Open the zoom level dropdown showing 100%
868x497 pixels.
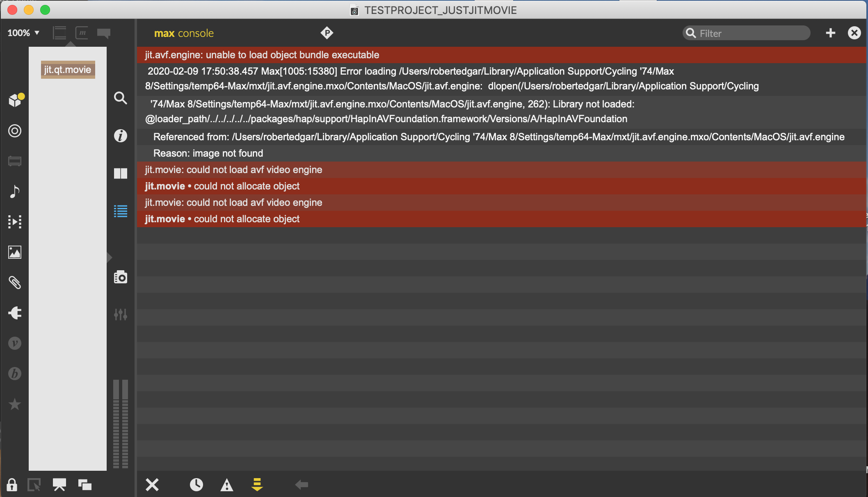pyautogui.click(x=23, y=33)
